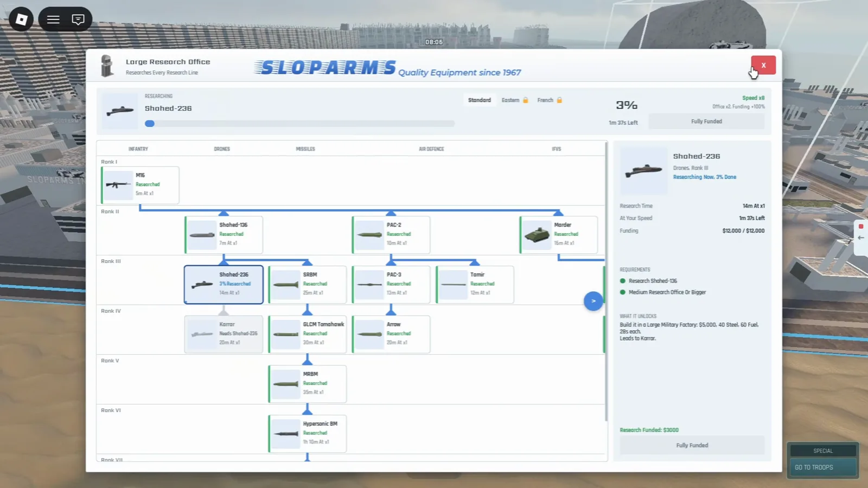The width and height of the screenshot is (868, 488).
Task: Click the bottom Fully Funded button
Action: pyautogui.click(x=692, y=445)
